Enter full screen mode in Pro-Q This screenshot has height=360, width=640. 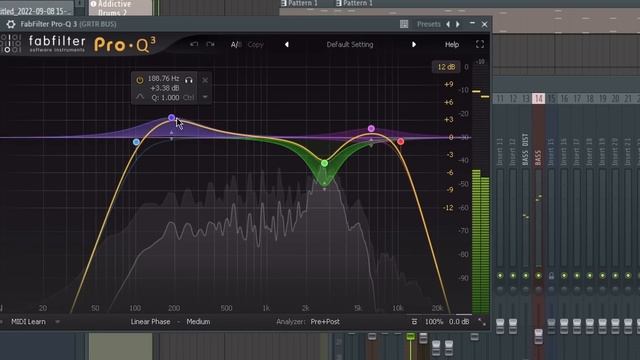click(480, 44)
